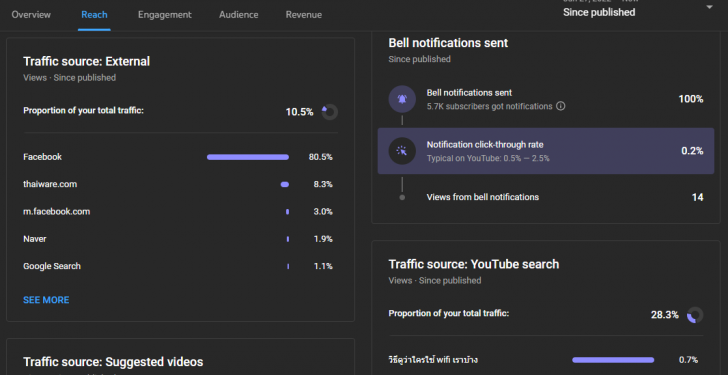Click the 0.2% click-through rate value
The width and height of the screenshot is (728, 375).
point(692,151)
